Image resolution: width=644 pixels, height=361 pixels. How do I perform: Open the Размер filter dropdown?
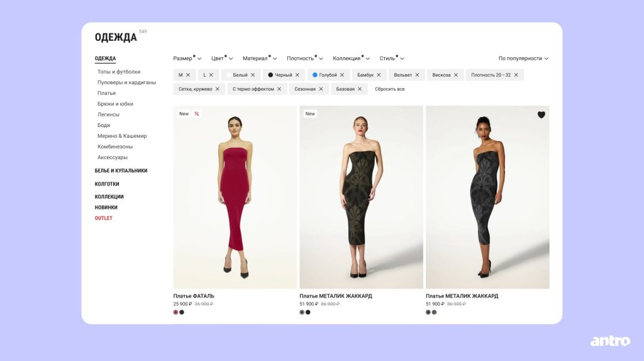187,58
